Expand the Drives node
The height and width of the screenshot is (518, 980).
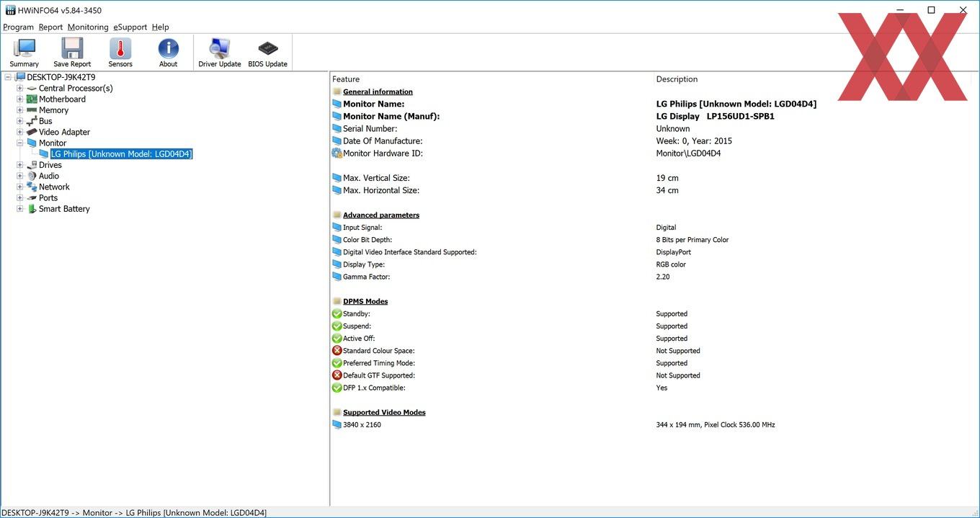coord(20,165)
